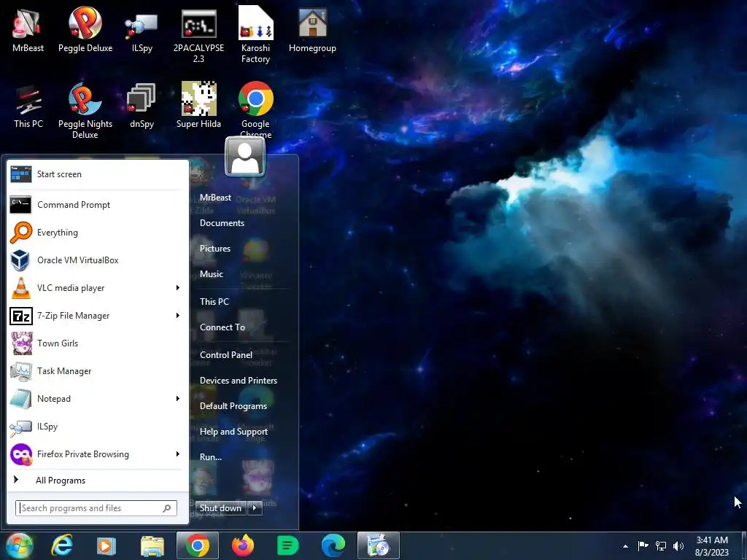Open Task Manager from start menu
The height and width of the screenshot is (560, 747).
click(97, 371)
